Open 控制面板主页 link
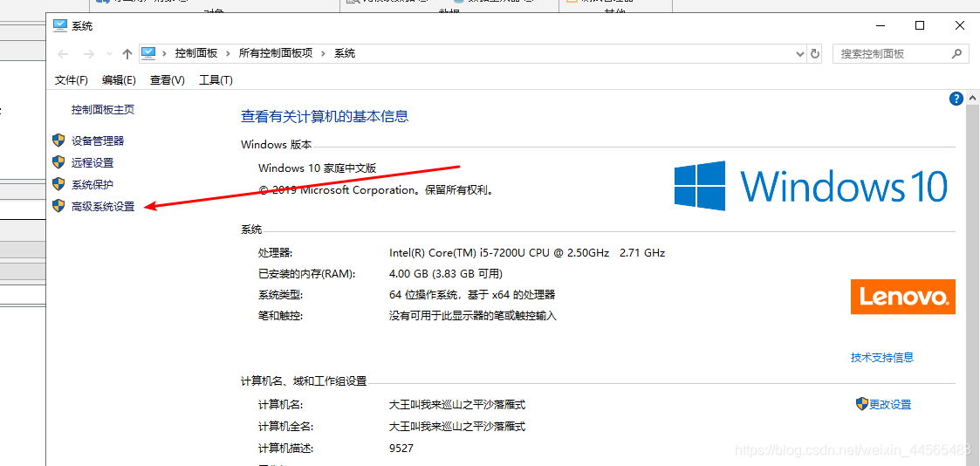This screenshot has width=980, height=466. [x=102, y=110]
